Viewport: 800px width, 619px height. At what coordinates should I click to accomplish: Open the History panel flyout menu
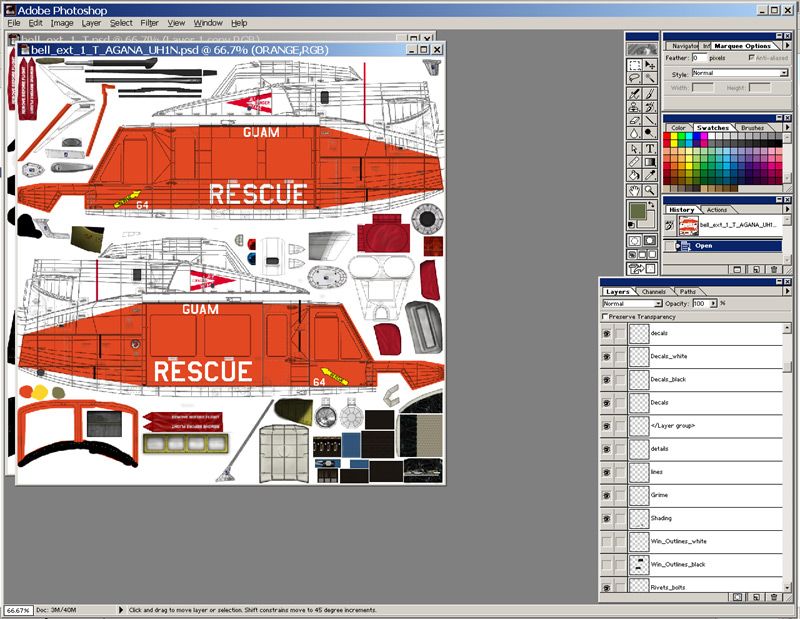[x=787, y=209]
